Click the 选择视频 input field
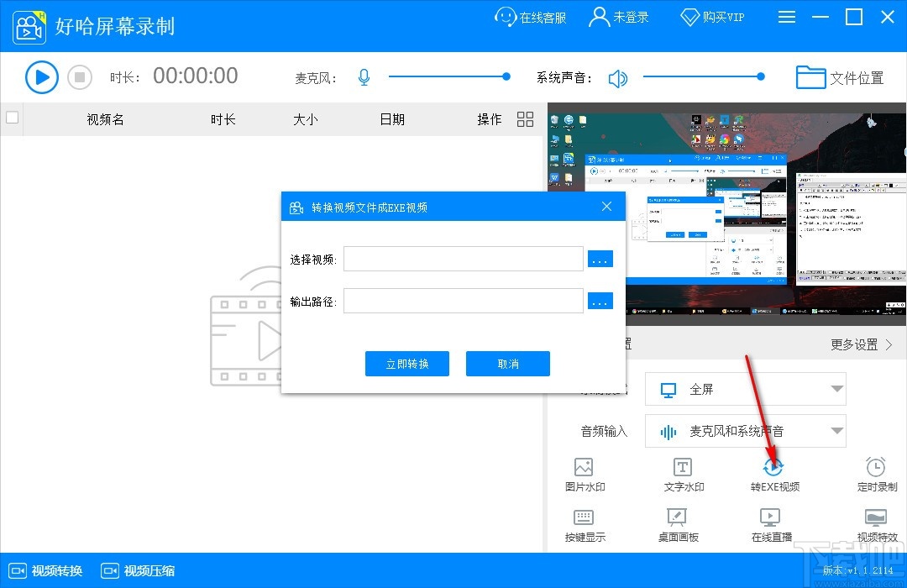Viewport: 907px width, 588px height. [462, 259]
